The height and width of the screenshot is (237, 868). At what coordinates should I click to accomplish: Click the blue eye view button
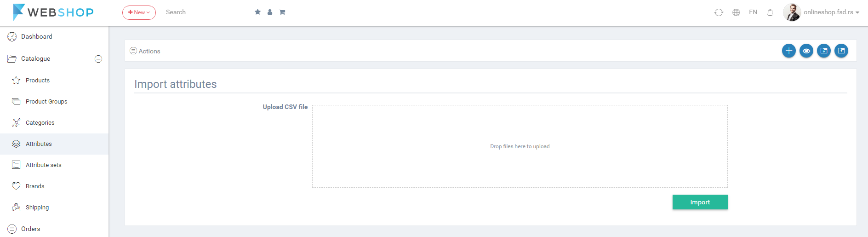click(806, 51)
